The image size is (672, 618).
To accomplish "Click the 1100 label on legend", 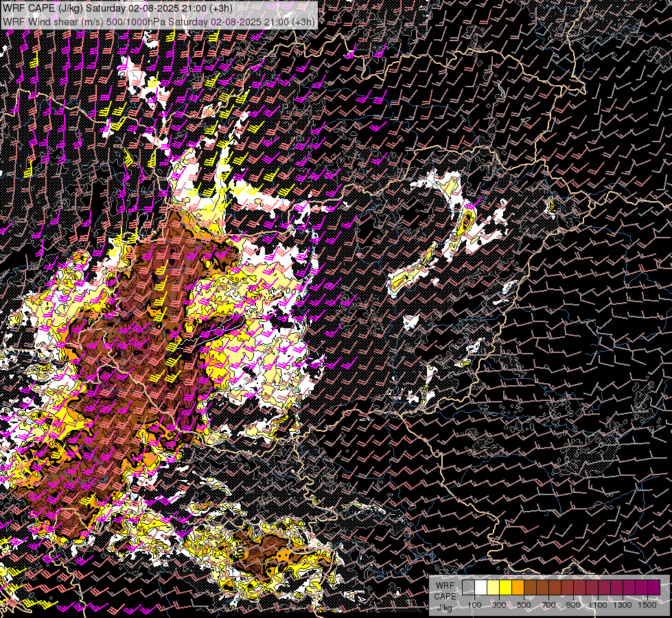I will point(598,605).
